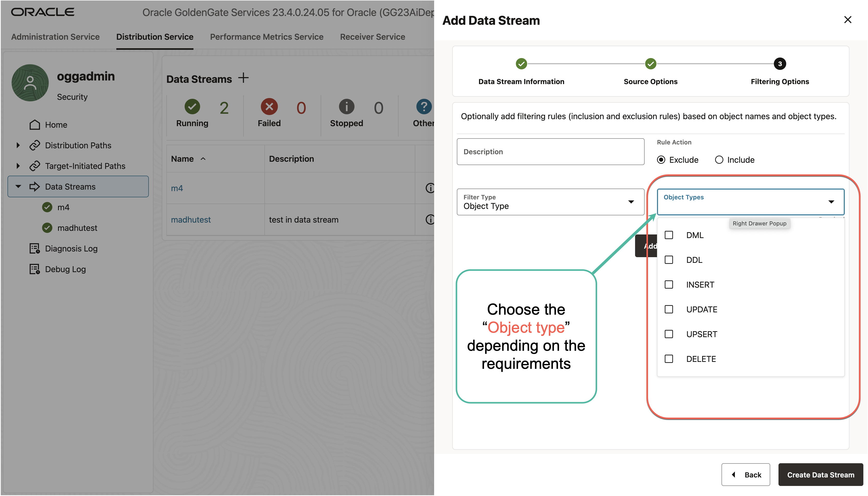Click the Name column sort arrow
868x496 pixels.
pyautogui.click(x=203, y=159)
